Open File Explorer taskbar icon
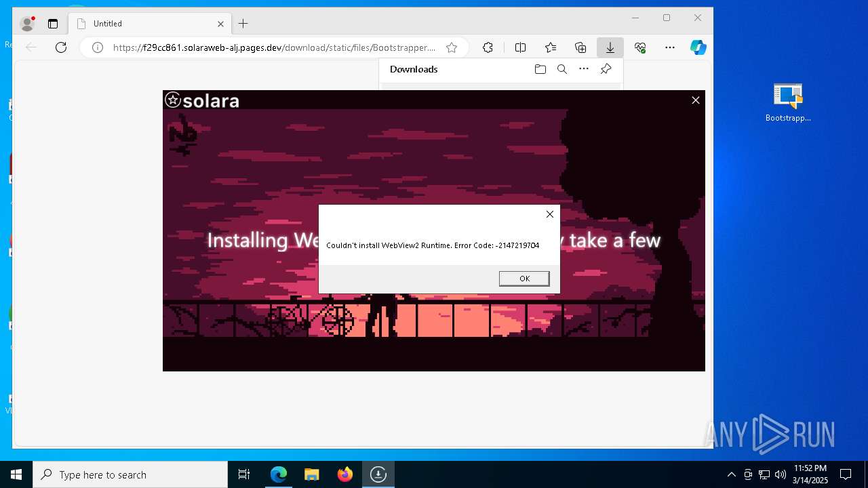This screenshot has height=488, width=868. pyautogui.click(x=311, y=474)
